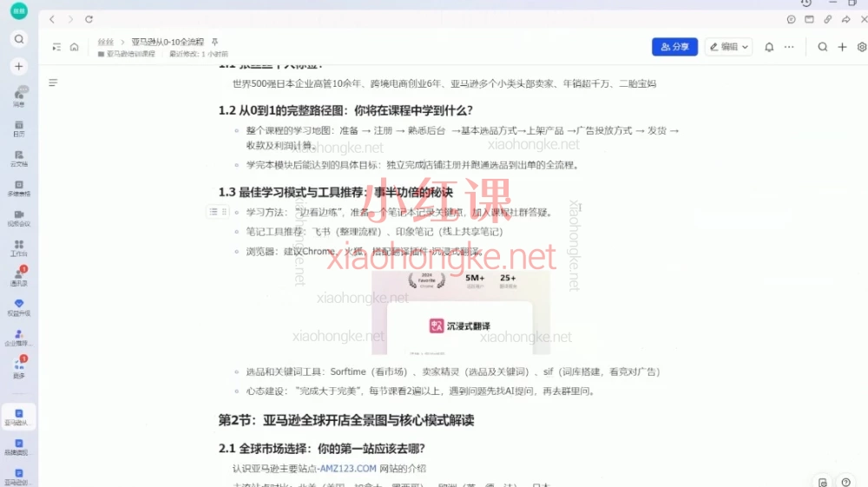This screenshot has width=868, height=487.
Task: Click the bullet 笔记工具推荐：飞书
Action: point(375,231)
